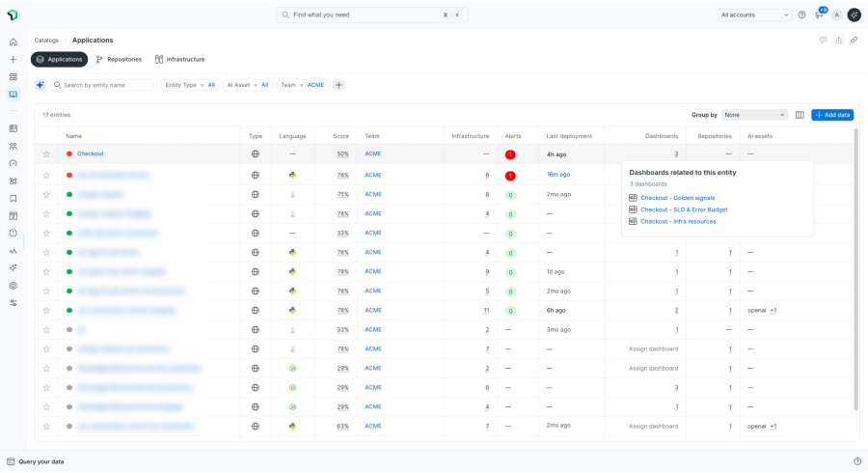Image resolution: width=868 pixels, height=473 pixels.
Task: Open the hexagon settings icon in the sidebar
Action: [14, 285]
